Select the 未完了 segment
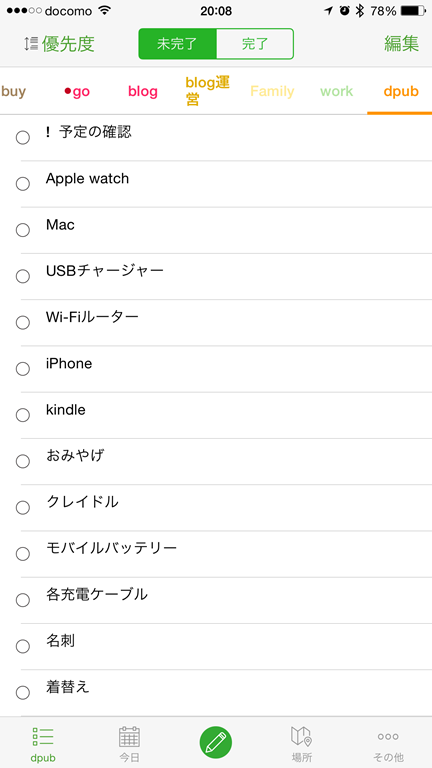 177,44
